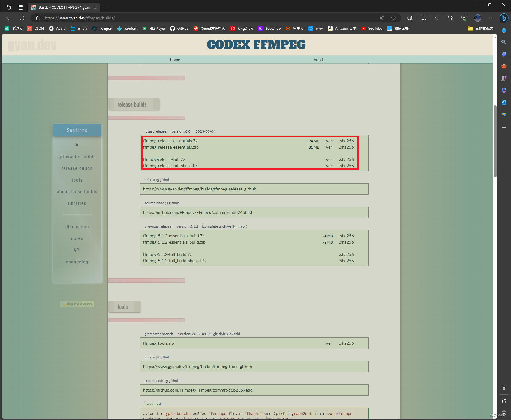Download ffmpeg-release-full-shared.7z

pos(171,166)
